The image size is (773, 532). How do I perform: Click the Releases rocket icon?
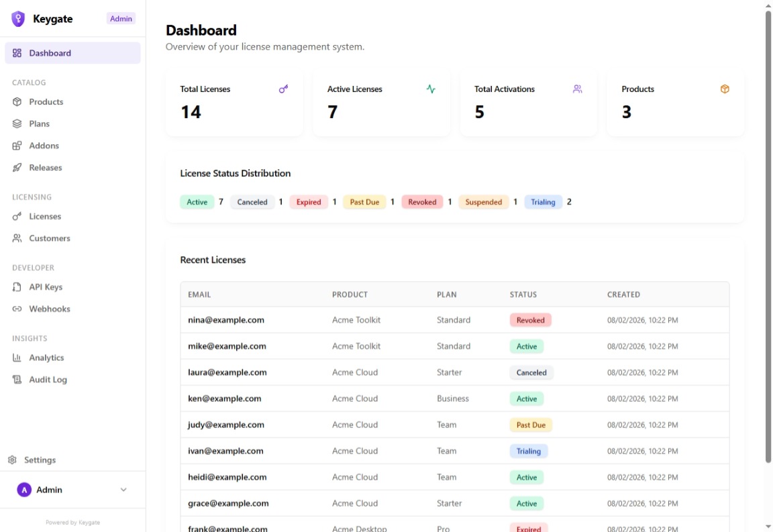[17, 167]
